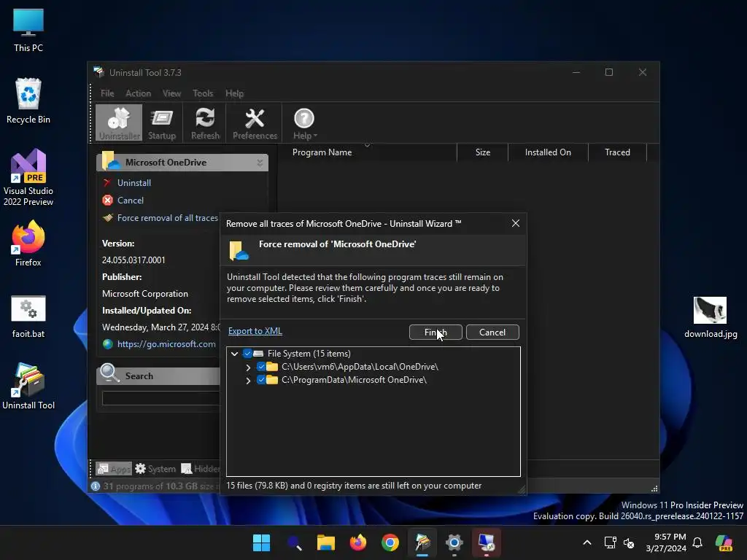Open the Help toolbar dropdown

click(304, 123)
